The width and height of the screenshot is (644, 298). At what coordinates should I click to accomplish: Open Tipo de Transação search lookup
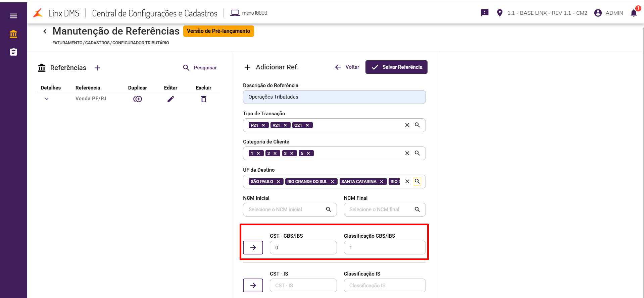point(417,125)
